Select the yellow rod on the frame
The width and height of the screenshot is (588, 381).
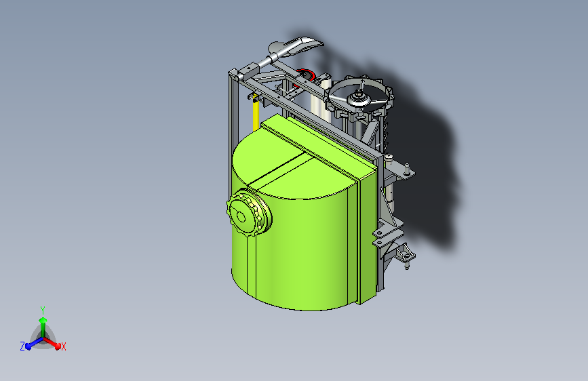coord(256,115)
